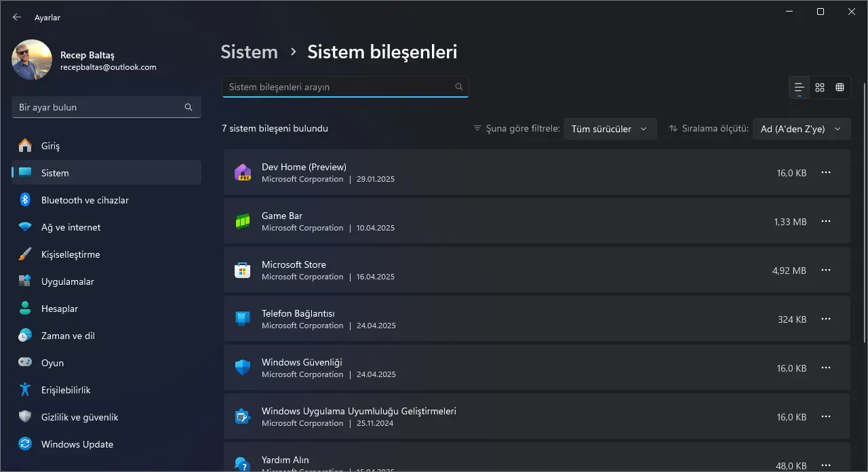This screenshot has height=472, width=868.
Task: Click the Erişilebilirlik figure icon
Action: (25, 390)
